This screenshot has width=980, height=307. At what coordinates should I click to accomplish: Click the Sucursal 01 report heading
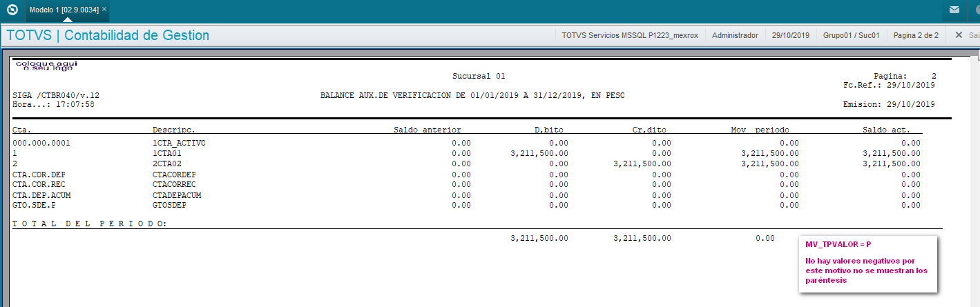[479, 76]
